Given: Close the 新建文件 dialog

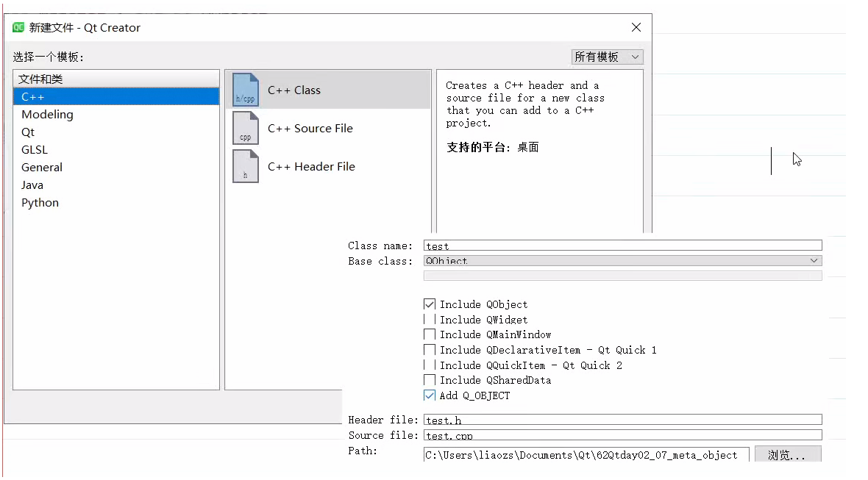Looking at the screenshot, I should coord(636,27).
